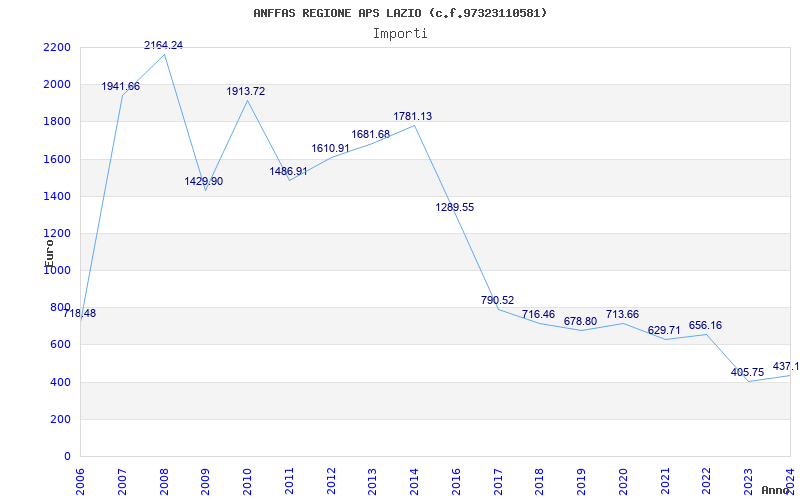Click the x-axis year 2017

point(498,481)
